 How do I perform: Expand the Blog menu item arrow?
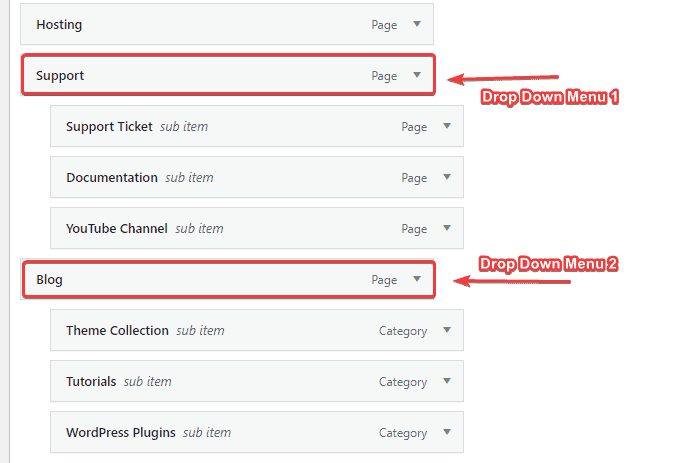418,280
